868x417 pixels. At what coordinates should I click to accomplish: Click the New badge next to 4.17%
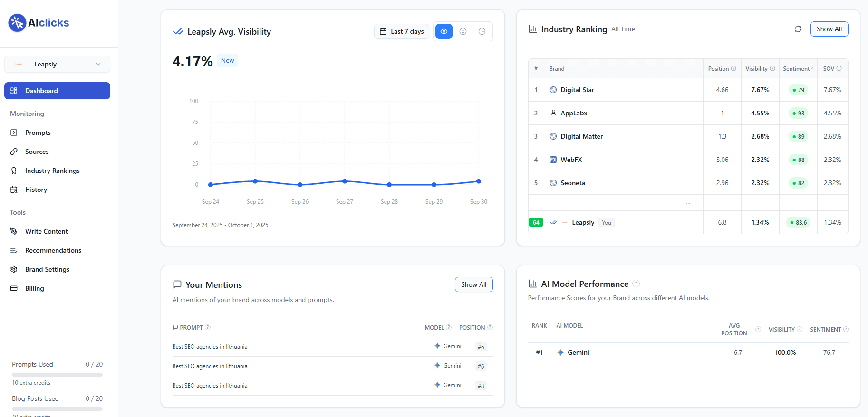pos(227,60)
